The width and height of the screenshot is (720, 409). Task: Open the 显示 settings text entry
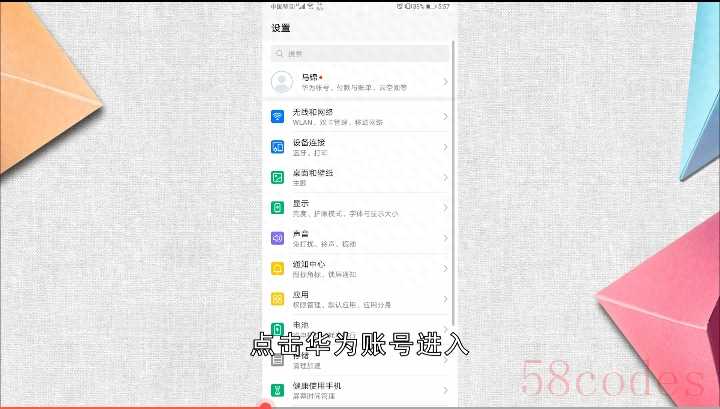300,203
